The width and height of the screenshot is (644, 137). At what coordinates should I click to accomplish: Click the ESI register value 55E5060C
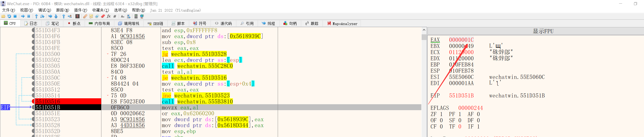(x=461, y=77)
